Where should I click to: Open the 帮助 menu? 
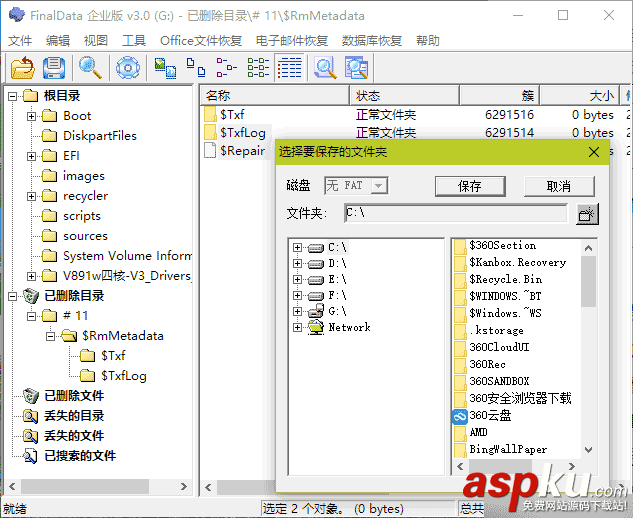coord(428,40)
